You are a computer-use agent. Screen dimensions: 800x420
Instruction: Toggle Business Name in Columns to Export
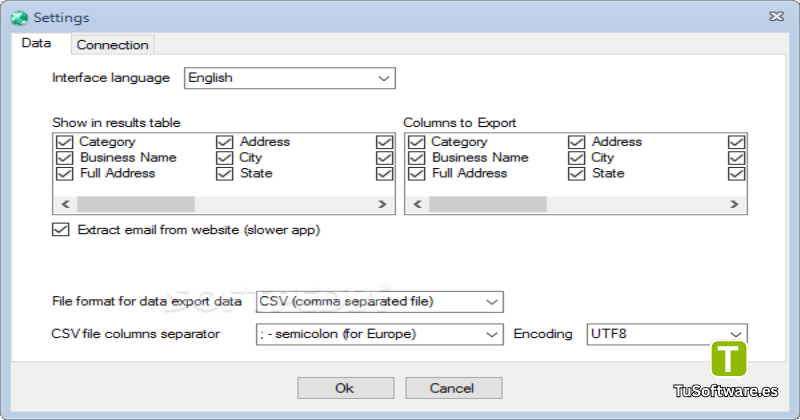coord(417,158)
